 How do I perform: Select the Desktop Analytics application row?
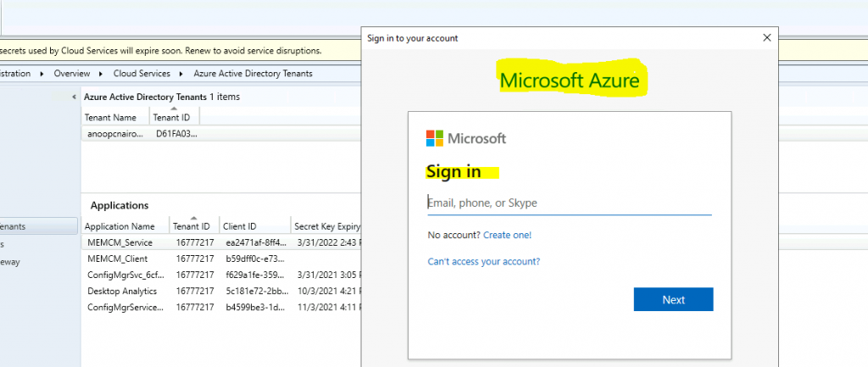coord(221,292)
